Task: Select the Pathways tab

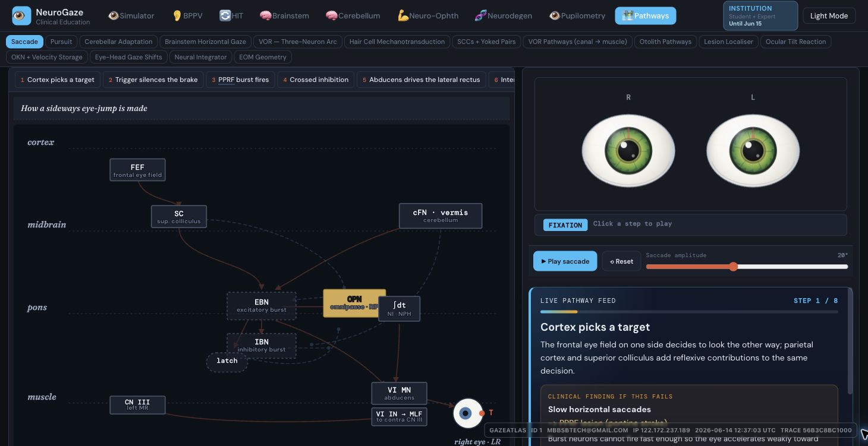Action: pos(645,16)
